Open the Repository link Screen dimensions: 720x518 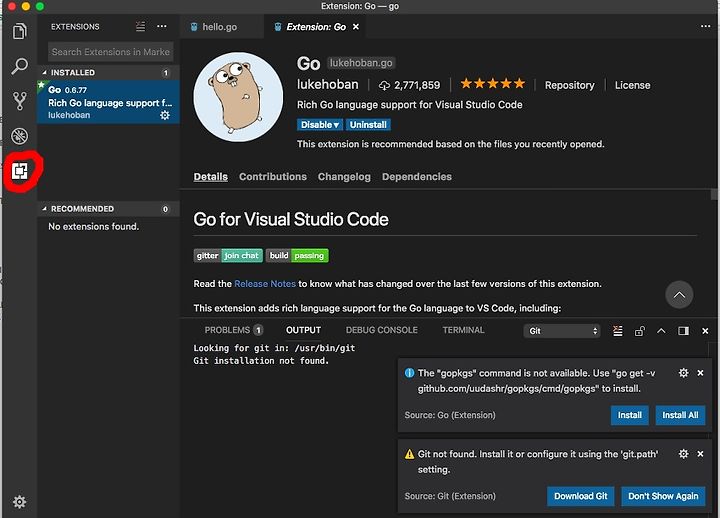pos(569,85)
